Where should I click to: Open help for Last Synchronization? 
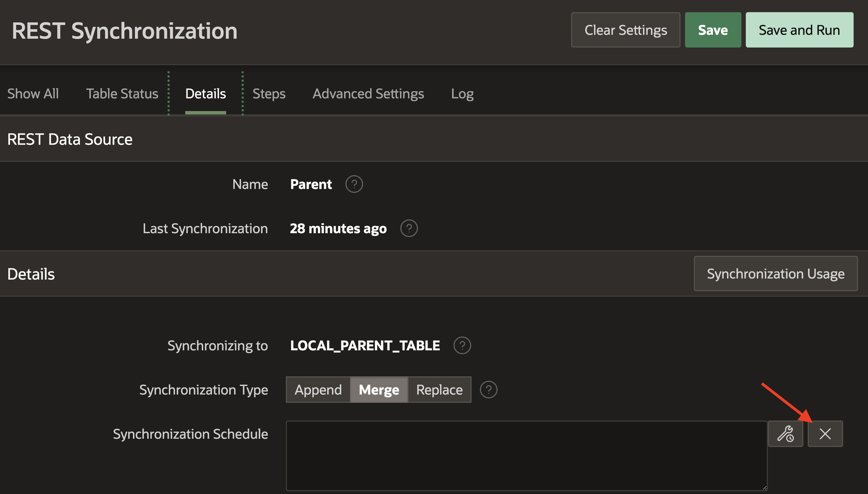409,229
